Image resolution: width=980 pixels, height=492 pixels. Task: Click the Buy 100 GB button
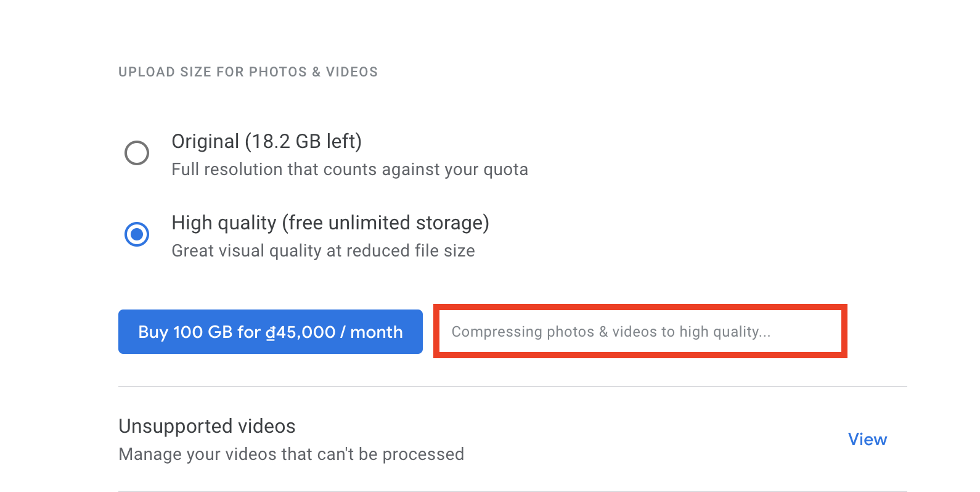point(270,332)
